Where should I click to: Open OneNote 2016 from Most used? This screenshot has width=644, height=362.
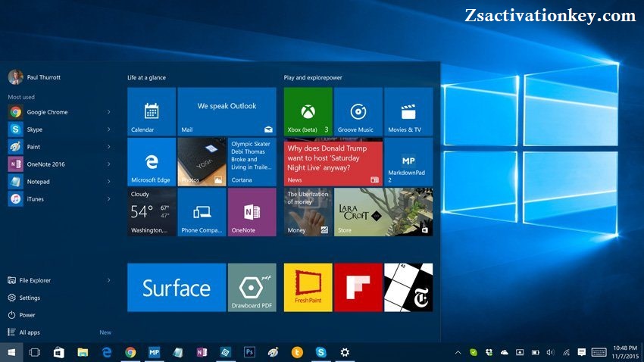point(60,164)
